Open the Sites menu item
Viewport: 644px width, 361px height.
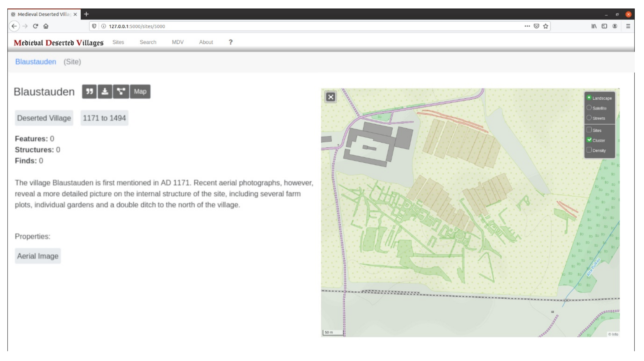[x=118, y=42]
